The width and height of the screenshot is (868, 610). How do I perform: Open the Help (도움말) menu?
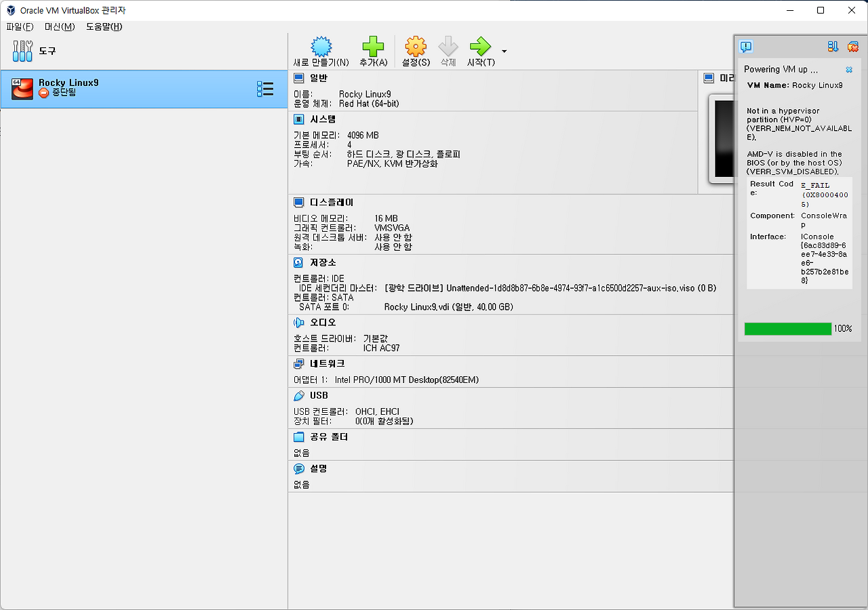[104, 26]
